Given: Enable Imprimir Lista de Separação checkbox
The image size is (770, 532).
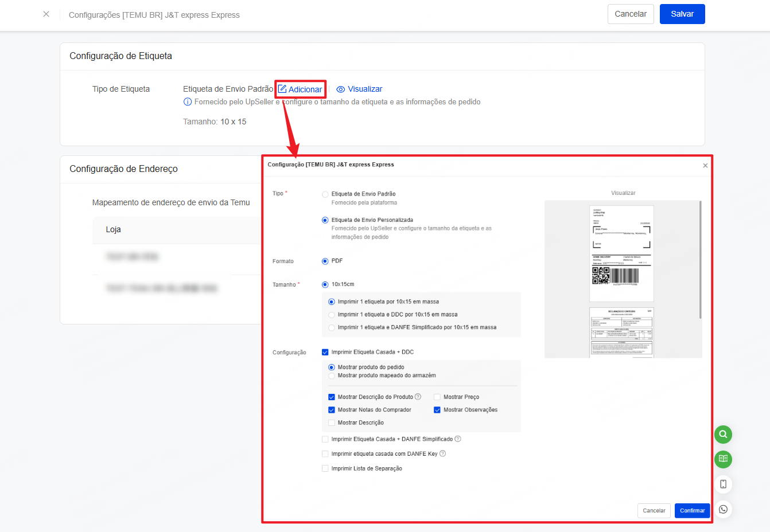Looking at the screenshot, I should coord(325,468).
